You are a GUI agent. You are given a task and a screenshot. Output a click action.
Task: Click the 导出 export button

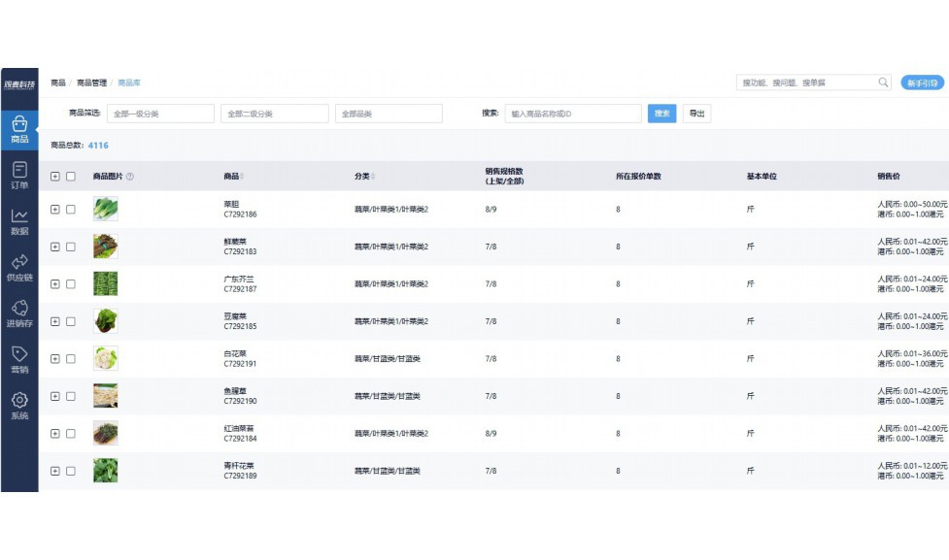pos(696,114)
